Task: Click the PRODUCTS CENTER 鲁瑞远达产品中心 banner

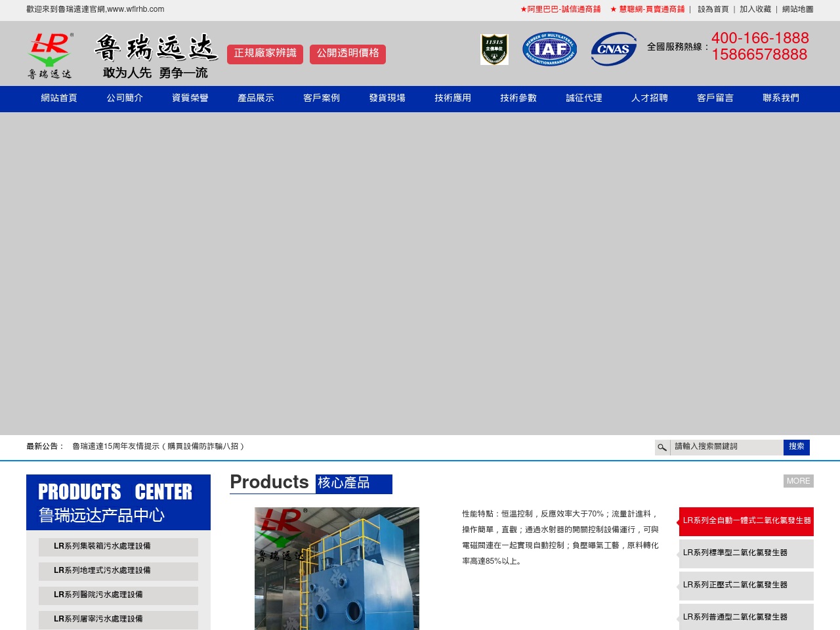Action: (118, 502)
